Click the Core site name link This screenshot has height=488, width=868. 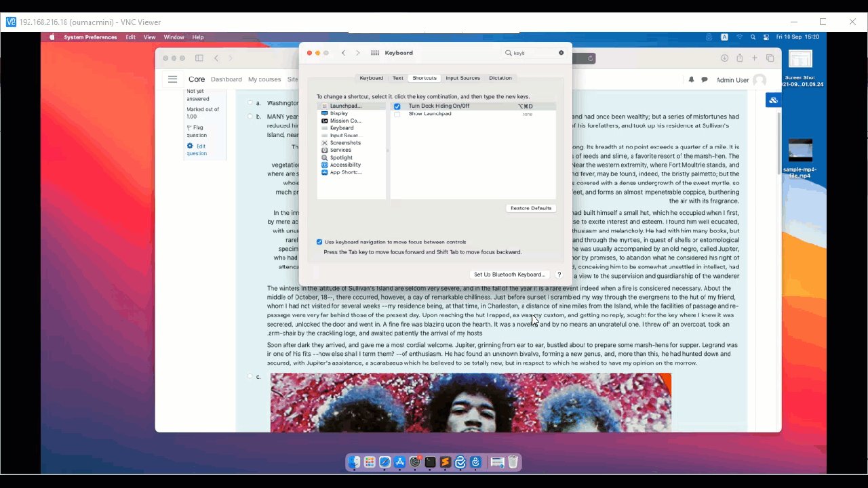(197, 79)
